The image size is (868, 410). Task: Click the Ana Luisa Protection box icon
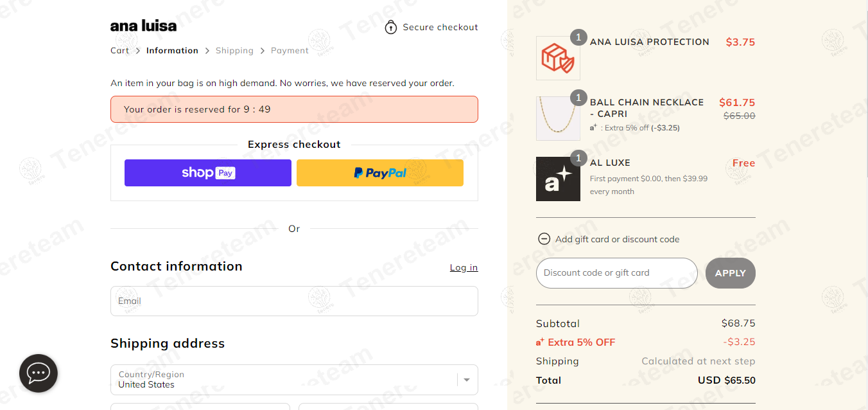click(558, 58)
